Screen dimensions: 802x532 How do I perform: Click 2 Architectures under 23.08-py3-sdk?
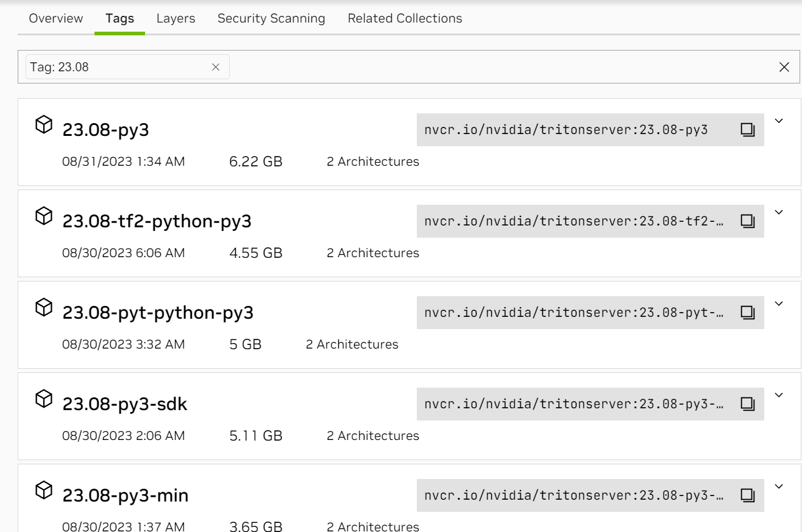[x=373, y=436]
